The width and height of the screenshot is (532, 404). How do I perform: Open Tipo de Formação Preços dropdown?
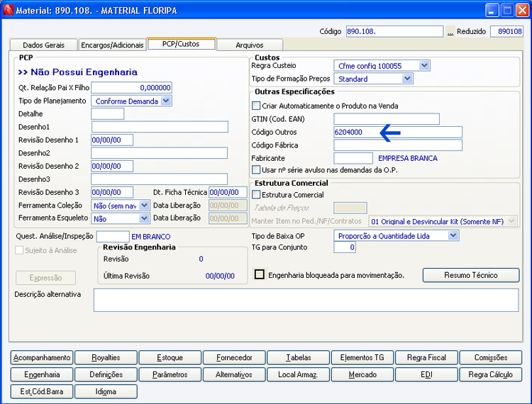pos(407,79)
